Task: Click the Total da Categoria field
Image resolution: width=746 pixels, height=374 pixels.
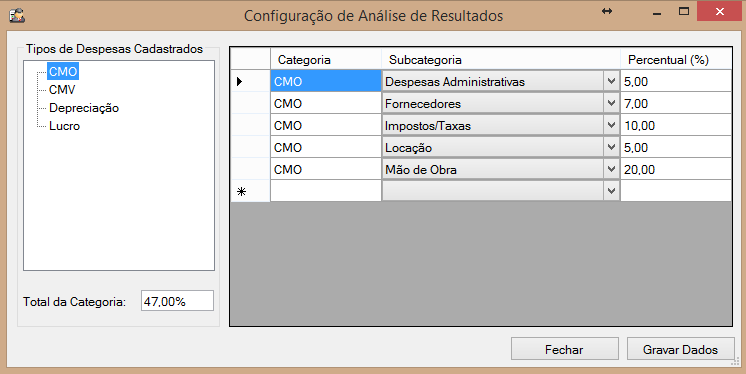Action: point(177,301)
